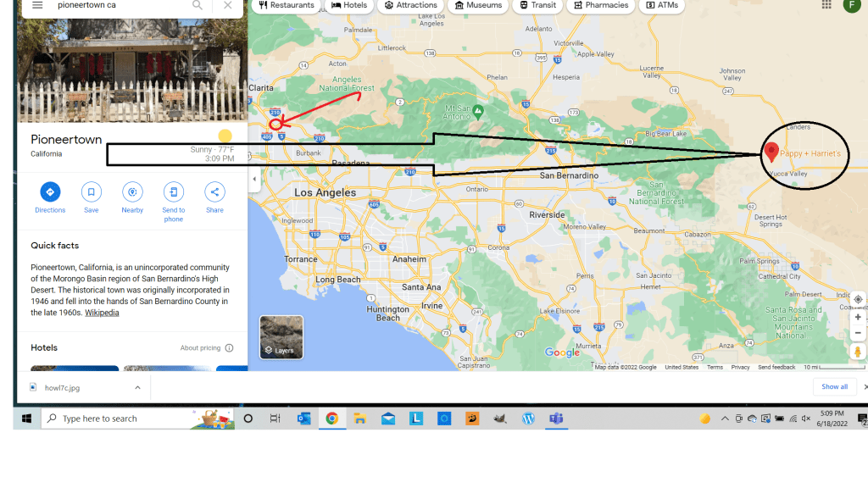
Task: Collapse the side panel with arrow
Action: click(x=255, y=179)
